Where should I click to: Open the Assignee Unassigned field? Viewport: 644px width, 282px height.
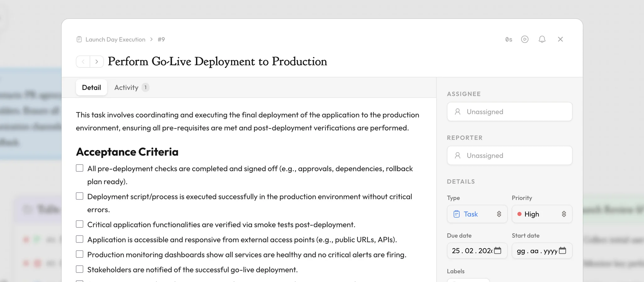point(509,112)
